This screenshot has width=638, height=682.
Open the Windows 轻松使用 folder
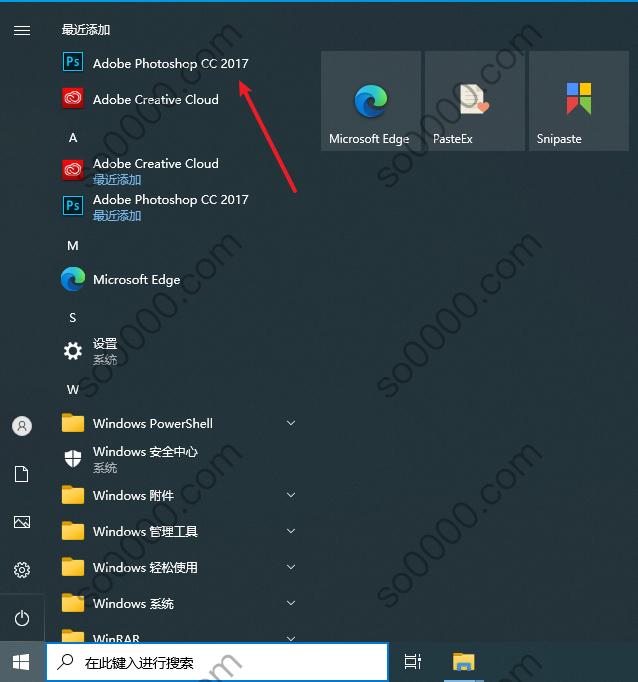[178, 567]
